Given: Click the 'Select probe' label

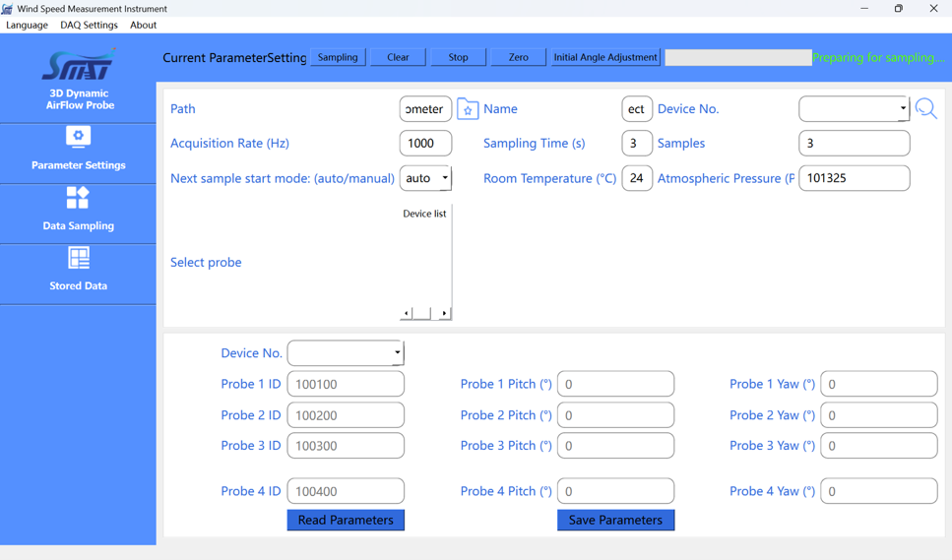Looking at the screenshot, I should pos(206,262).
